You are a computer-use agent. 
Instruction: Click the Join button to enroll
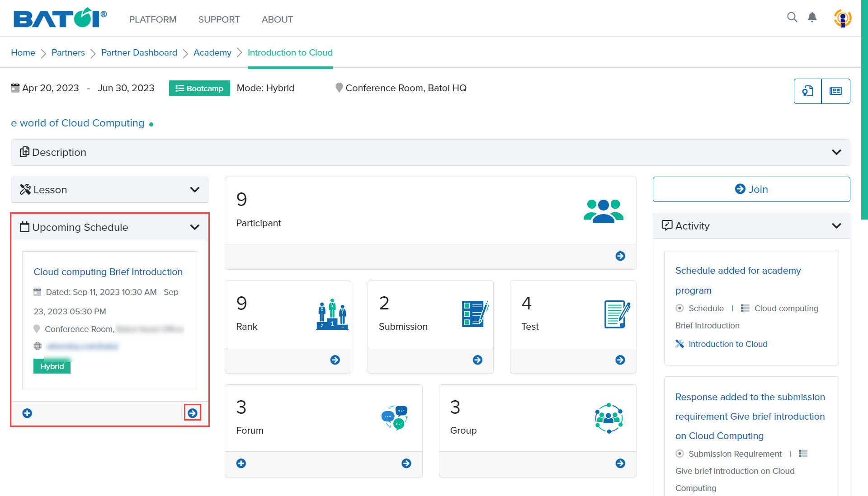pyautogui.click(x=751, y=189)
